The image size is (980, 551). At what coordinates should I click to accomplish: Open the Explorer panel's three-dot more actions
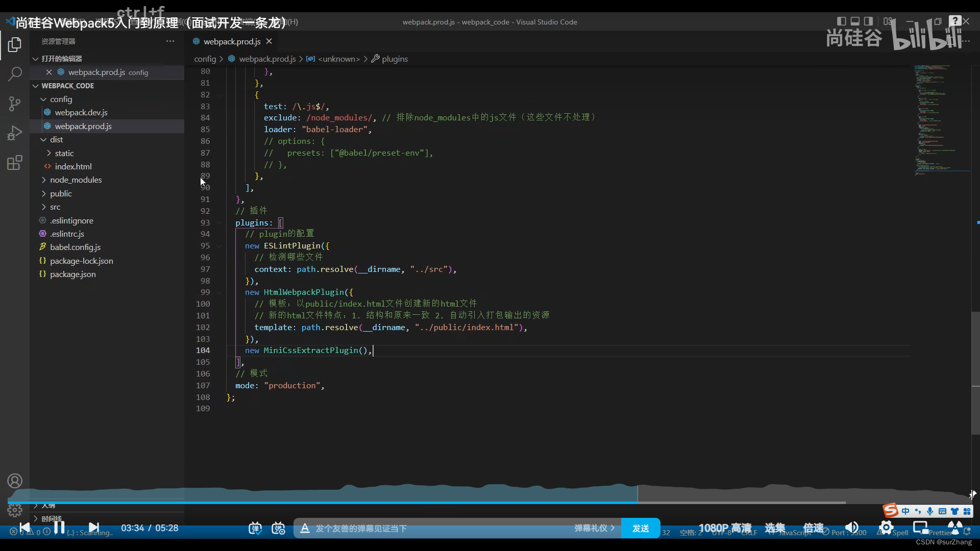click(x=170, y=41)
